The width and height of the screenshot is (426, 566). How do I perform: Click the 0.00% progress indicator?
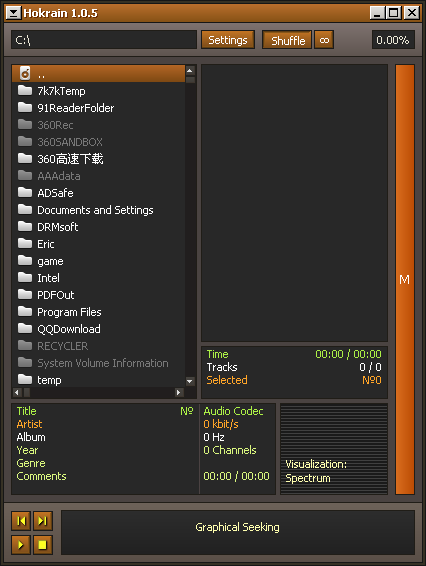point(393,40)
